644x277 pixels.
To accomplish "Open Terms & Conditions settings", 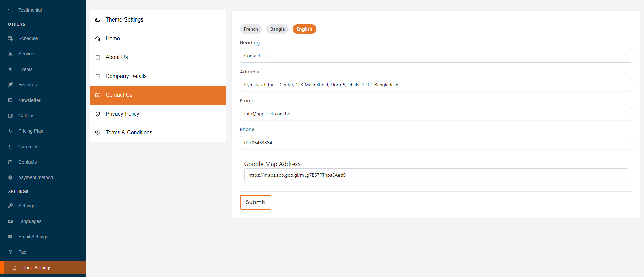I will (x=129, y=133).
